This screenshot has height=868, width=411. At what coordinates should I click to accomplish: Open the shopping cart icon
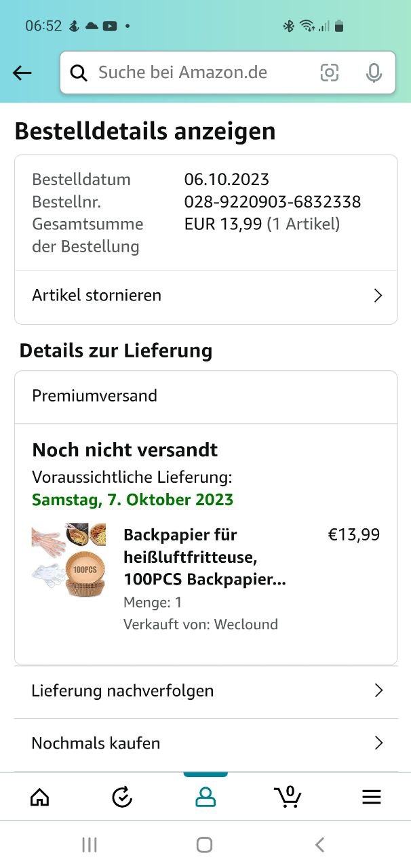pyautogui.click(x=288, y=796)
